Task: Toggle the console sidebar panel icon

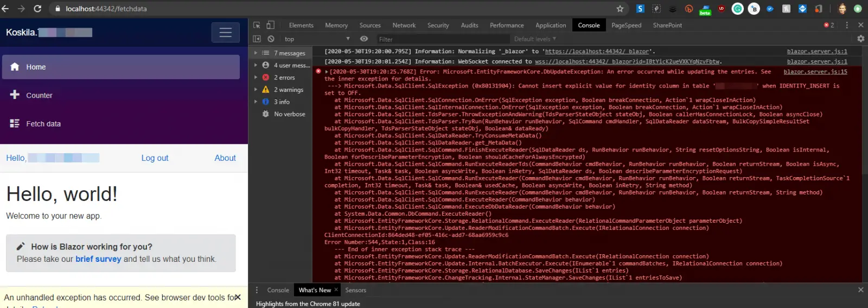Action: 257,39
